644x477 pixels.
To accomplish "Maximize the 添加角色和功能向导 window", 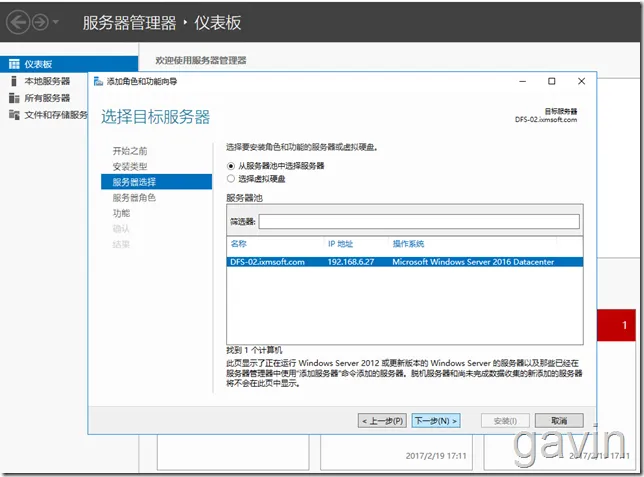I will click(x=552, y=81).
